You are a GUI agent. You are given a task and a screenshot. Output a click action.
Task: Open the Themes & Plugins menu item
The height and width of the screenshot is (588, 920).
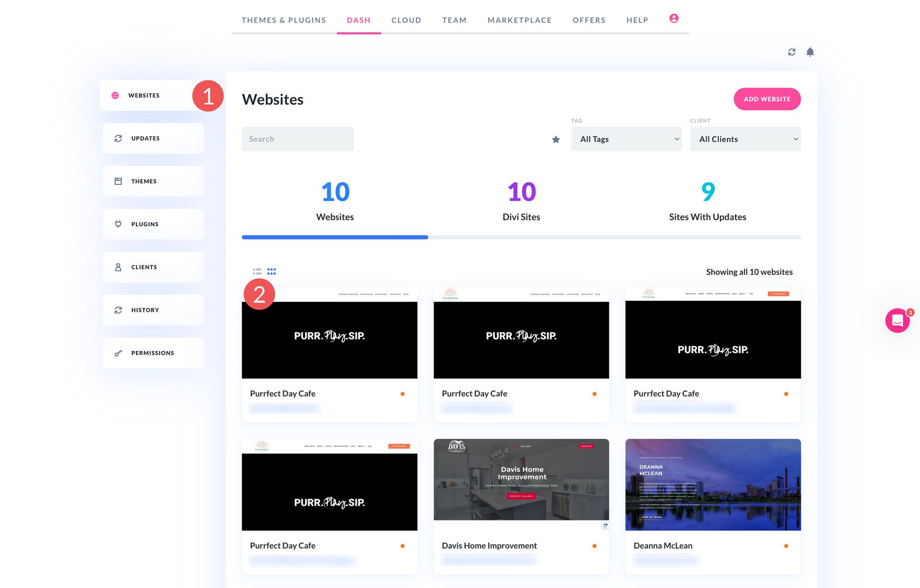[284, 20]
